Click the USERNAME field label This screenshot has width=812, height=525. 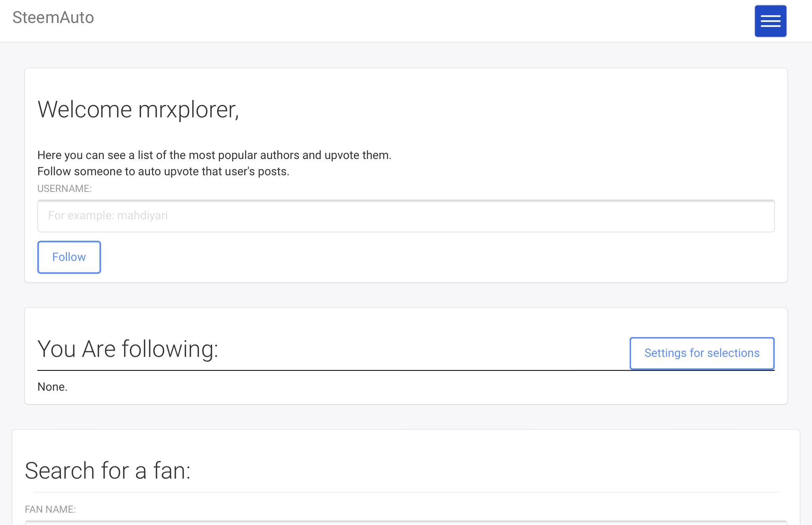click(x=64, y=189)
